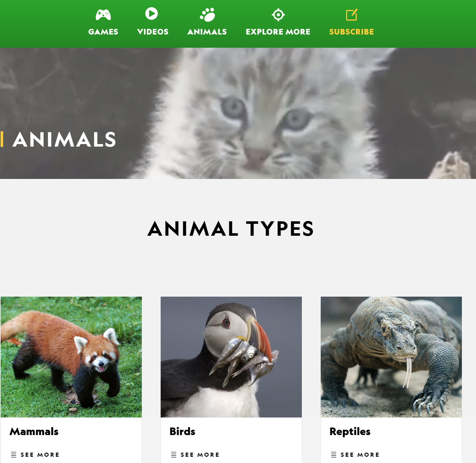The height and width of the screenshot is (463, 476).
Task: Click the Explore More crosshair icon
Action: pyautogui.click(x=278, y=15)
